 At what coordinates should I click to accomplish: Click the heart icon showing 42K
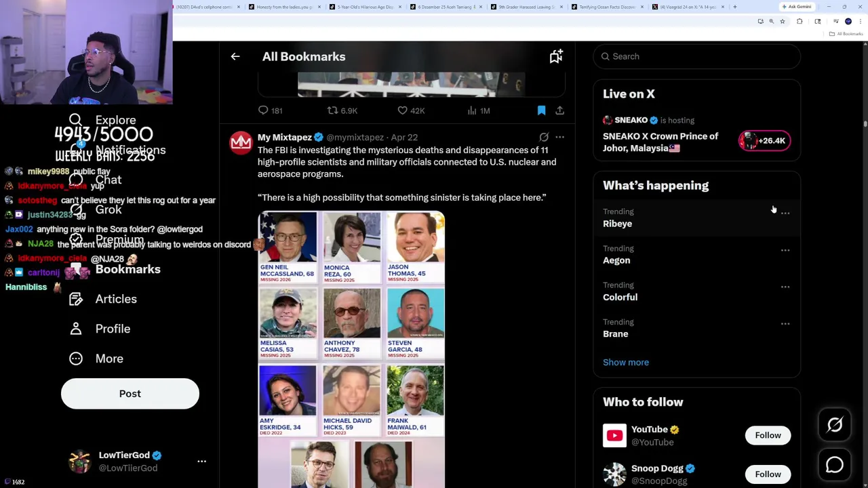pyautogui.click(x=402, y=110)
